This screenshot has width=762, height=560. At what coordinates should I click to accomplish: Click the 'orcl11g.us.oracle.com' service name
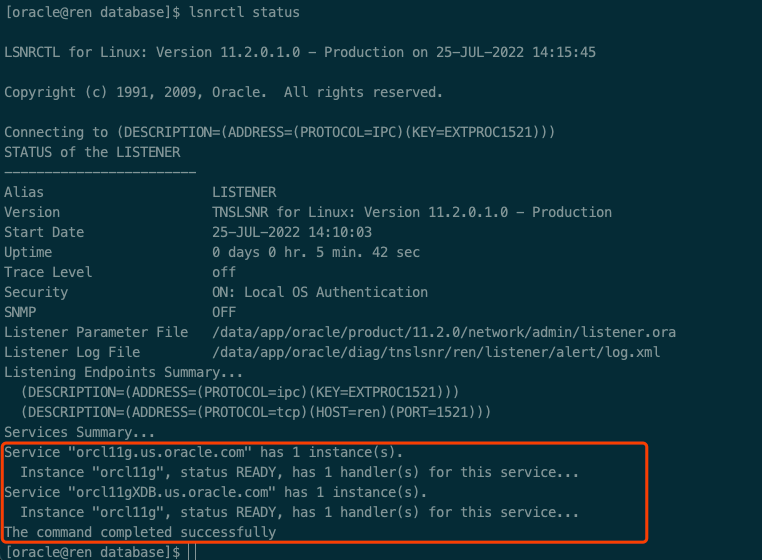160,452
